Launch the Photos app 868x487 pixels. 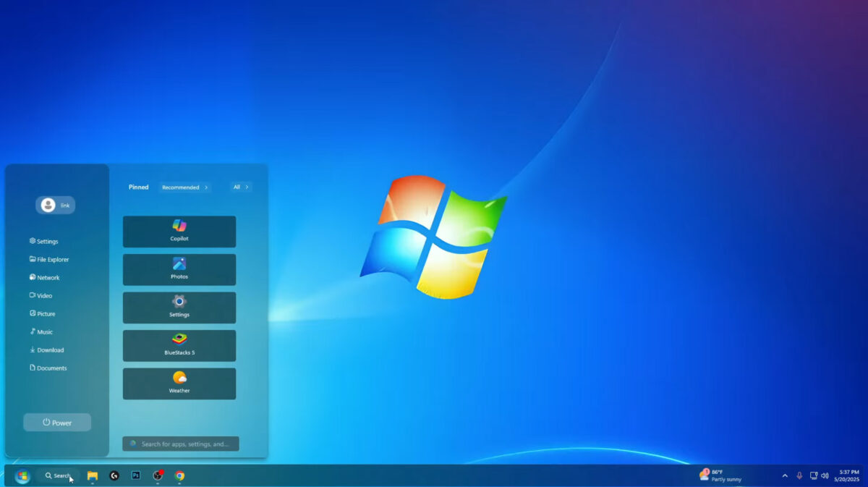[179, 269]
